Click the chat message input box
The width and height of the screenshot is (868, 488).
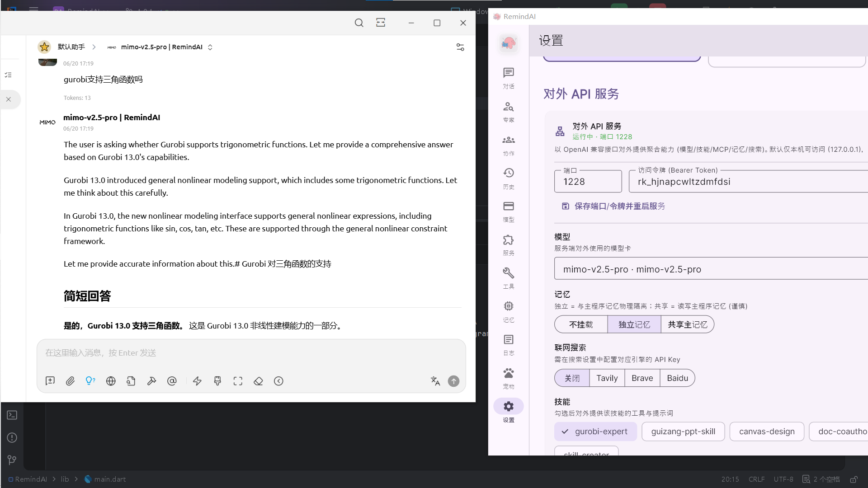(x=251, y=353)
